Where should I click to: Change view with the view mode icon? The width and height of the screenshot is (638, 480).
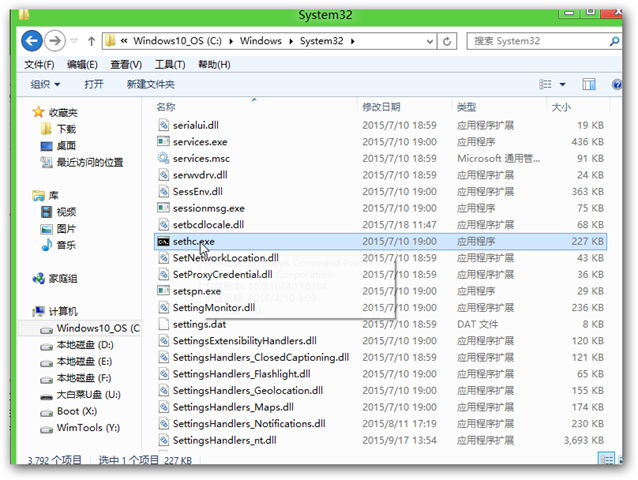point(545,84)
